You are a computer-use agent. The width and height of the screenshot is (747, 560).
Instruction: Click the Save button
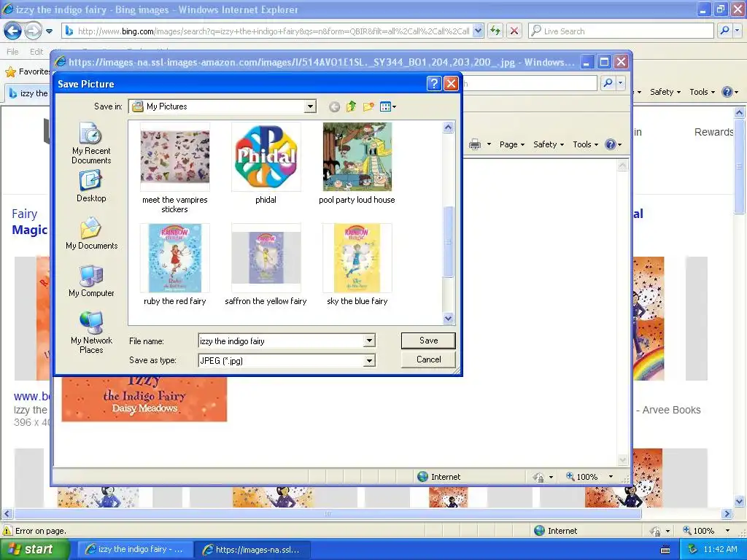[428, 341]
